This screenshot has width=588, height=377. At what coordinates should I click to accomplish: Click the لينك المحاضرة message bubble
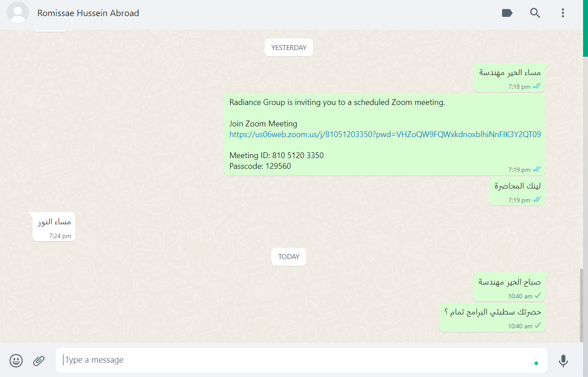click(x=517, y=191)
